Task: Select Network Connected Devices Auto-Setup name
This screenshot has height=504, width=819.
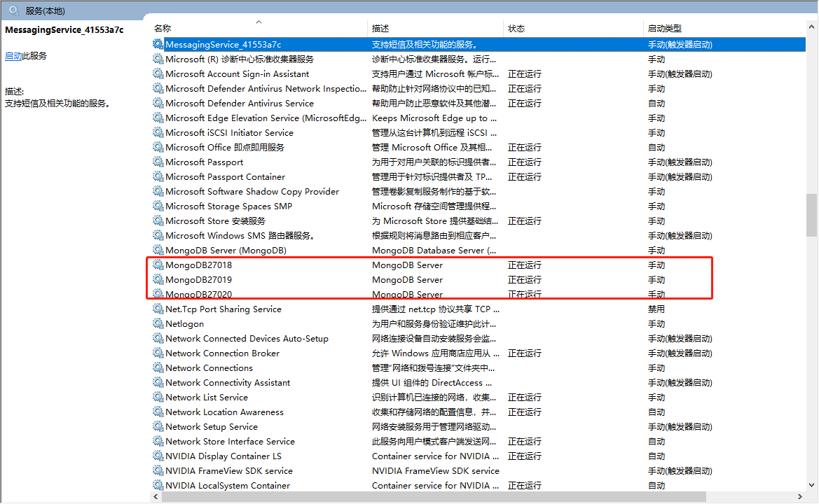Action: [x=247, y=339]
